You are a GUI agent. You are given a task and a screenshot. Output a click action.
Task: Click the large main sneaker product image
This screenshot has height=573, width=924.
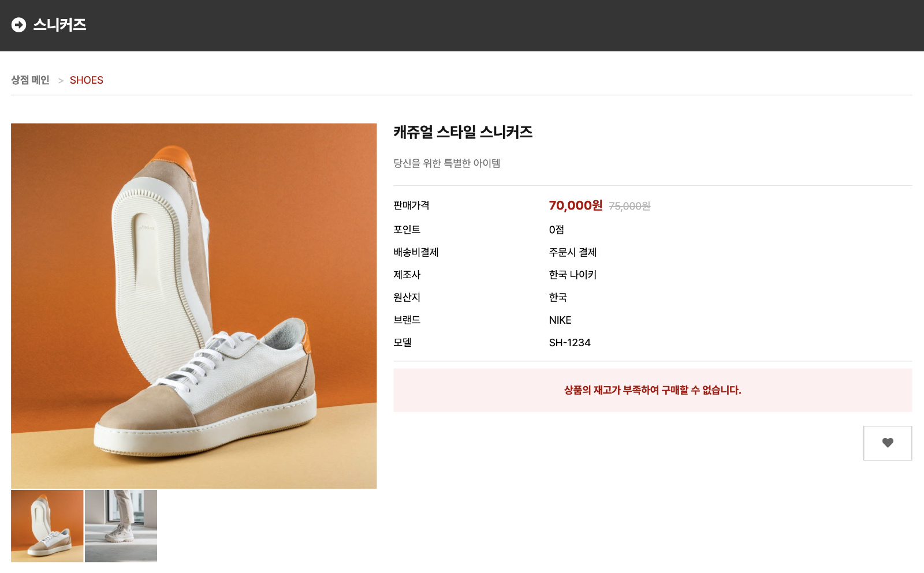tap(194, 306)
